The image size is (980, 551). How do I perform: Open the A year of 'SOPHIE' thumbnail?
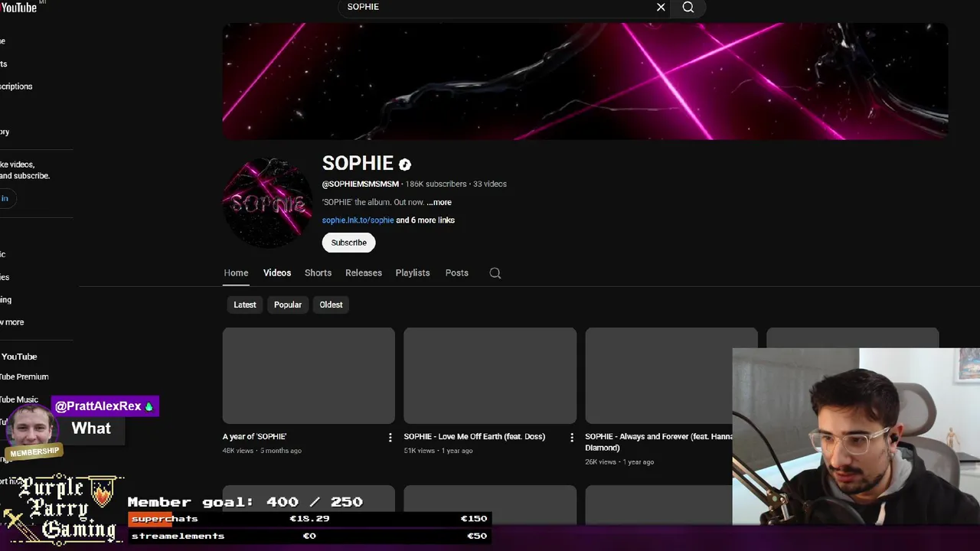click(x=309, y=376)
